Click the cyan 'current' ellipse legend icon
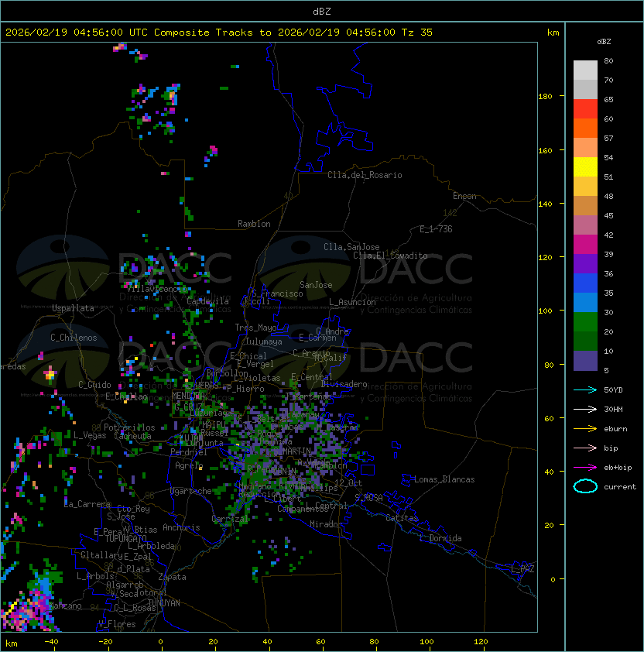Viewport: 644px width, 652px height. click(x=585, y=486)
